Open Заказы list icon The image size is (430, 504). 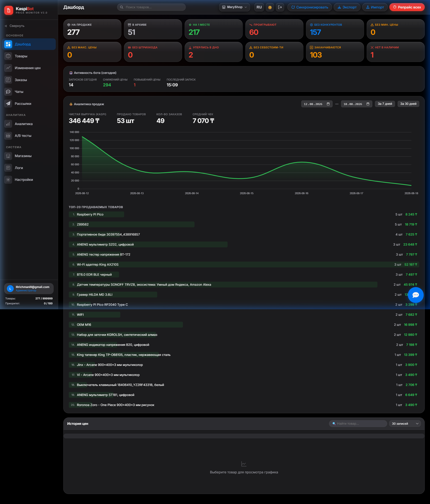coord(8,80)
